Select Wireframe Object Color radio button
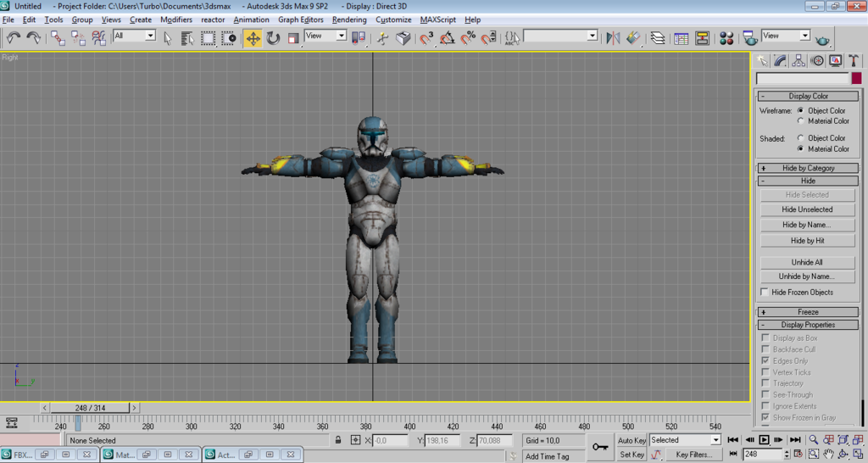 tap(800, 110)
